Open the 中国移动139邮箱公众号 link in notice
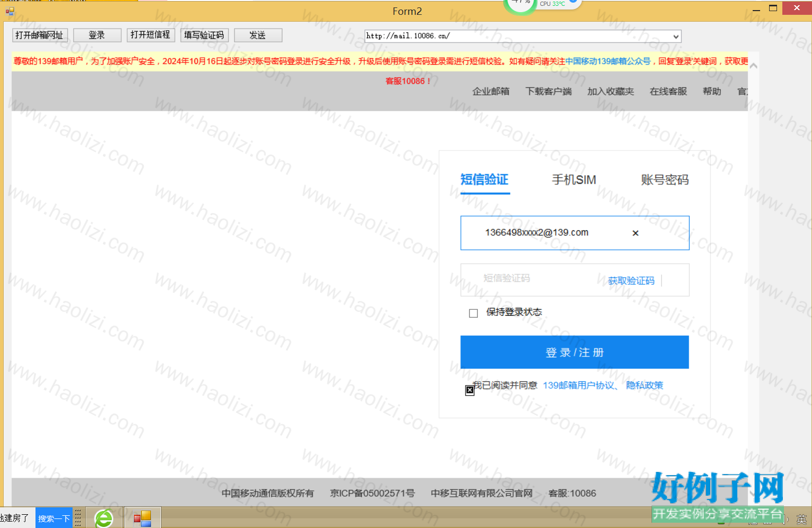812x528 pixels. point(608,61)
